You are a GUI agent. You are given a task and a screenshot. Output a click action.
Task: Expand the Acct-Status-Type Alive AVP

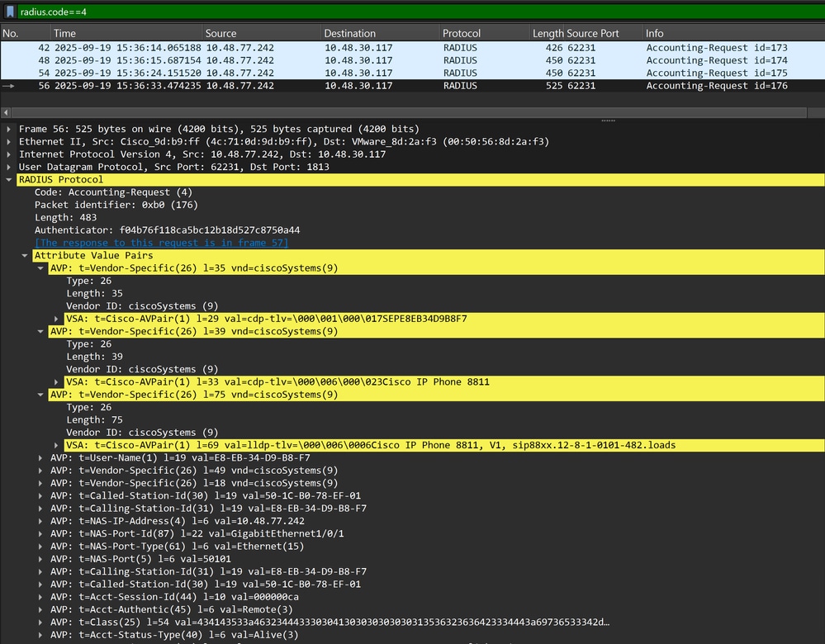[40, 635]
